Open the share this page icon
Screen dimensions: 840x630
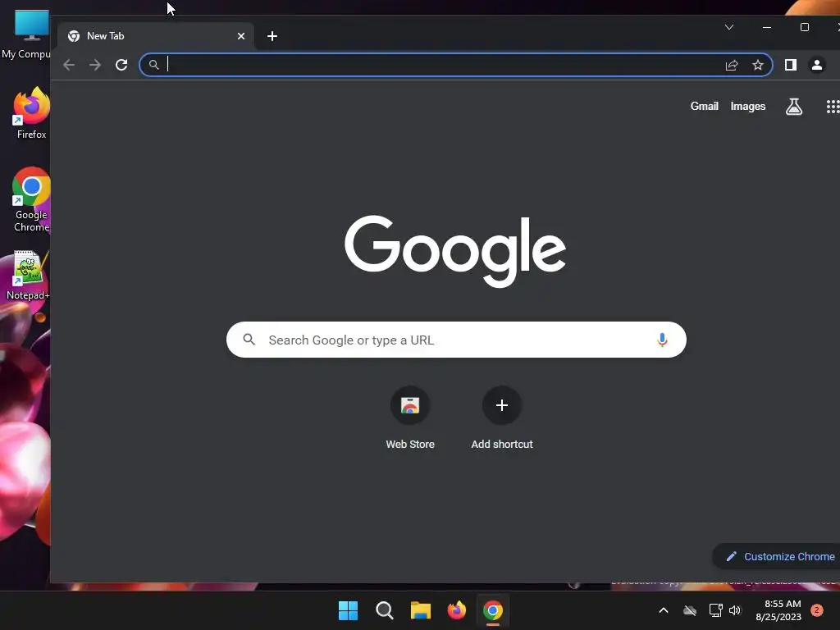coord(732,65)
